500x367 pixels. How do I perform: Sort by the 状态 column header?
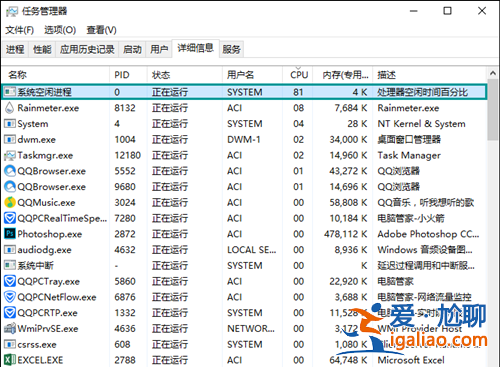click(x=185, y=75)
